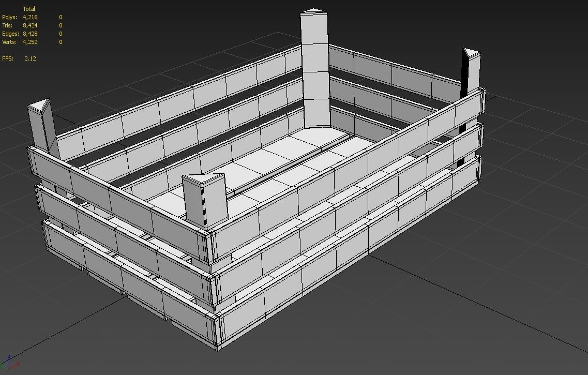Select the short front corner post of the crate

coord(205,201)
